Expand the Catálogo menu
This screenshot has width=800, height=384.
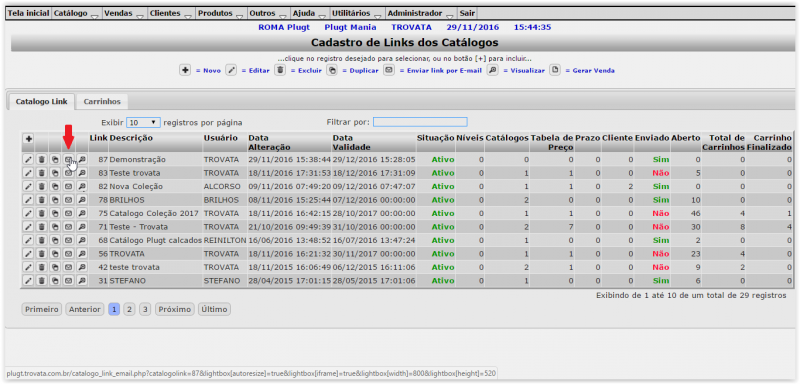click(77, 14)
